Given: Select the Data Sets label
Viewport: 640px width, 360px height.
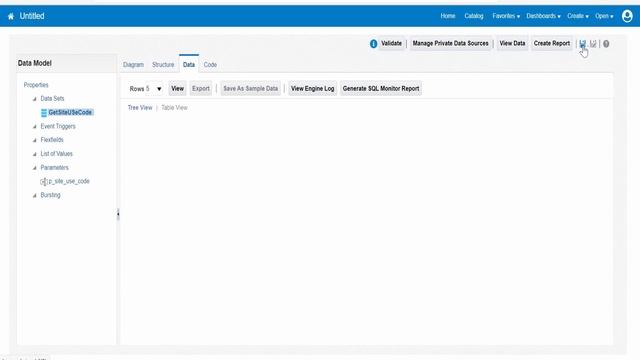Looking at the screenshot, I should click(52, 98).
